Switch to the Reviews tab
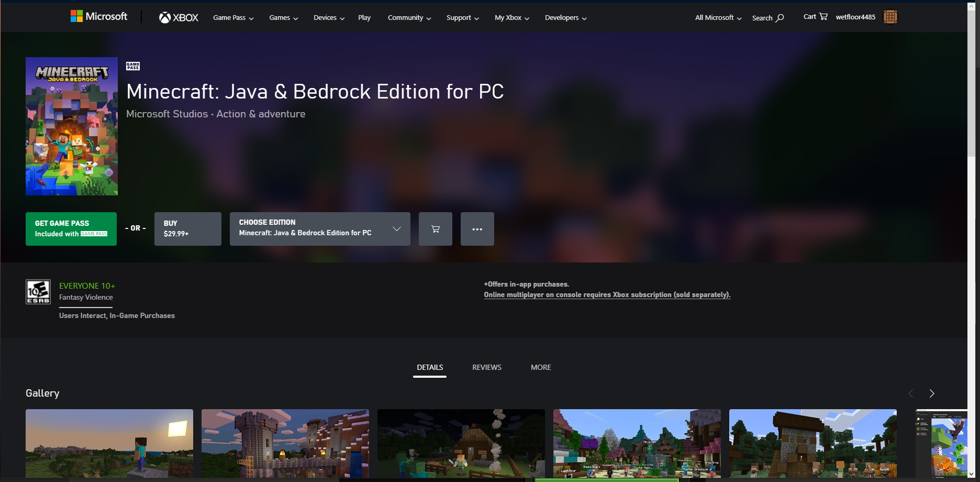 (487, 367)
